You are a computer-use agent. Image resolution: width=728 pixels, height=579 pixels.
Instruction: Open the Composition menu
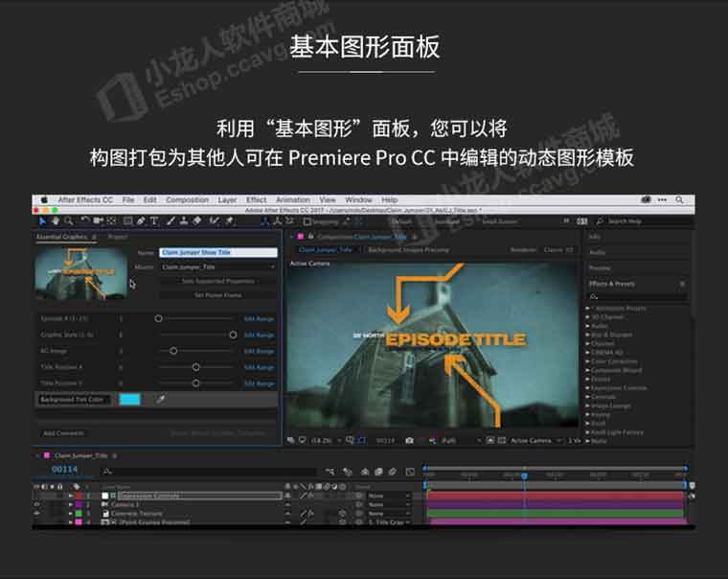coord(187,199)
